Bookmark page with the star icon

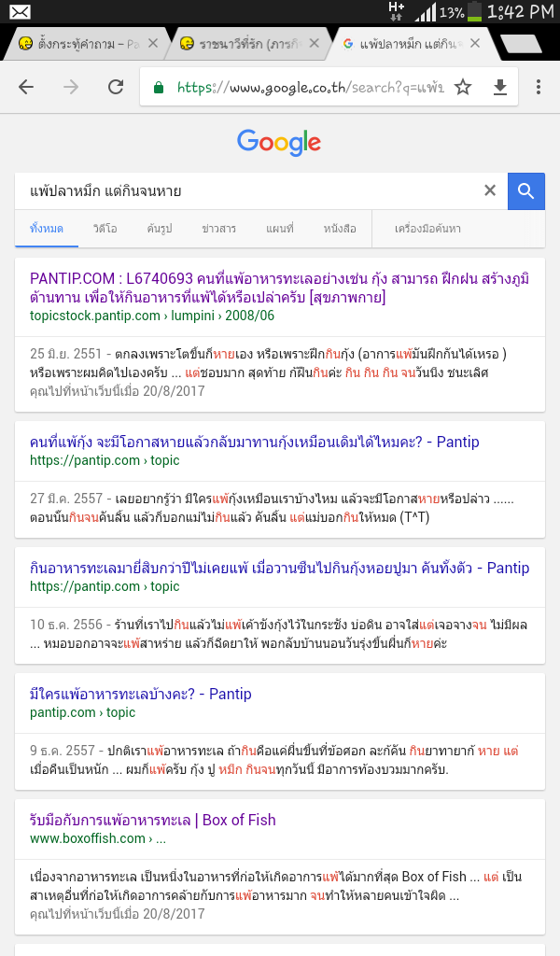click(x=463, y=87)
